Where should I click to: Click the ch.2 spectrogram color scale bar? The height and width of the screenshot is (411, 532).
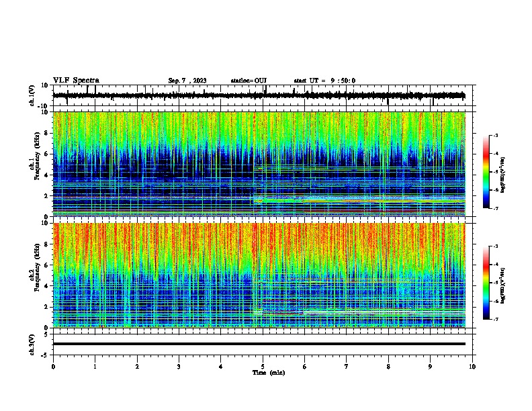[486, 283]
